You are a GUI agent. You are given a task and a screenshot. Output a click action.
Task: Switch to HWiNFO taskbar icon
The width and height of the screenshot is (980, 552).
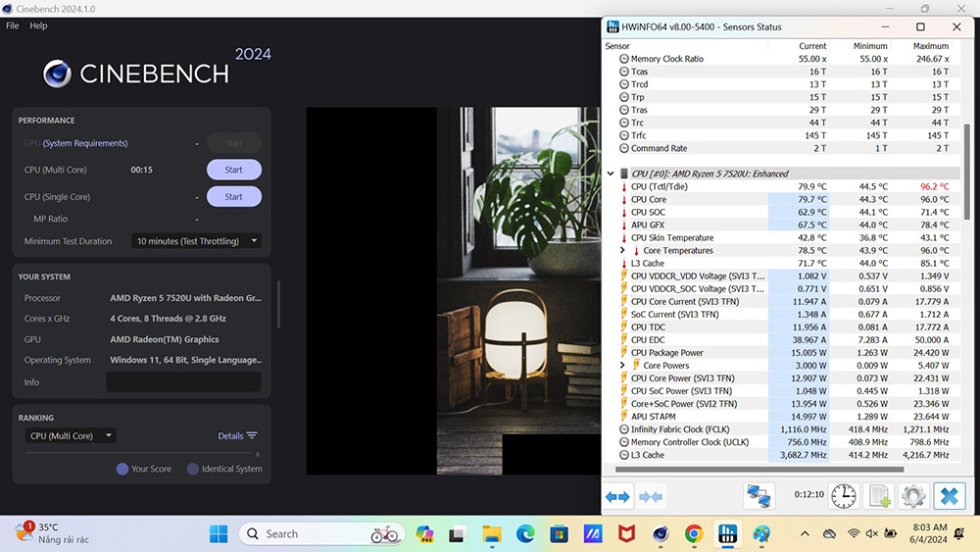pyautogui.click(x=727, y=534)
